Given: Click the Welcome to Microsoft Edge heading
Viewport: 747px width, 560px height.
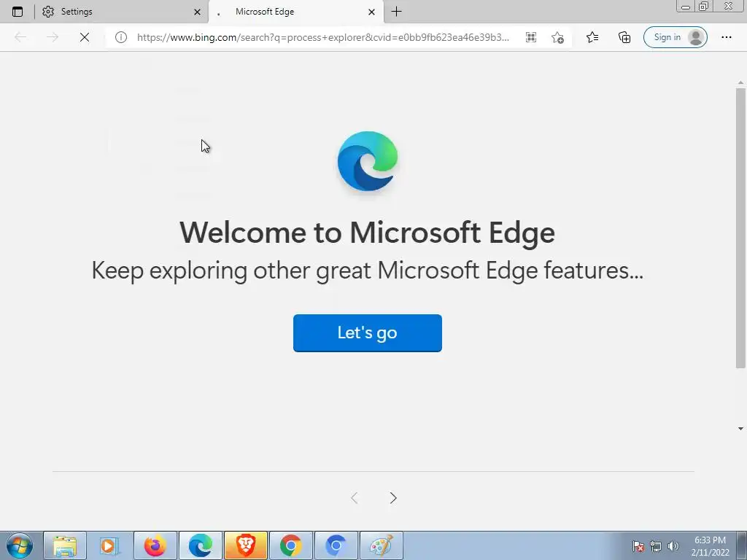Looking at the screenshot, I should click(x=368, y=233).
